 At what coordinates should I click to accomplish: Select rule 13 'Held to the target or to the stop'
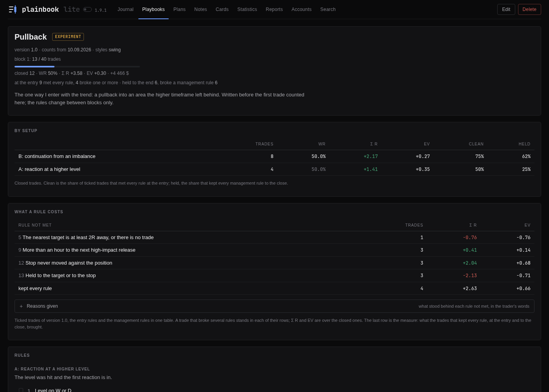[x=274, y=276]
